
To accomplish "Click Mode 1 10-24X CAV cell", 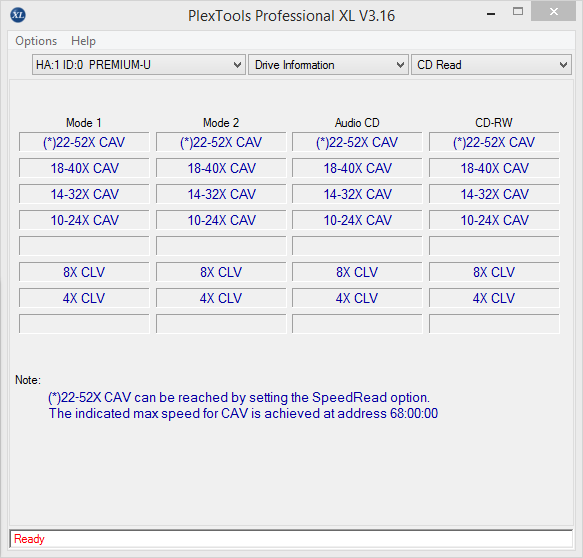I will coord(84,220).
